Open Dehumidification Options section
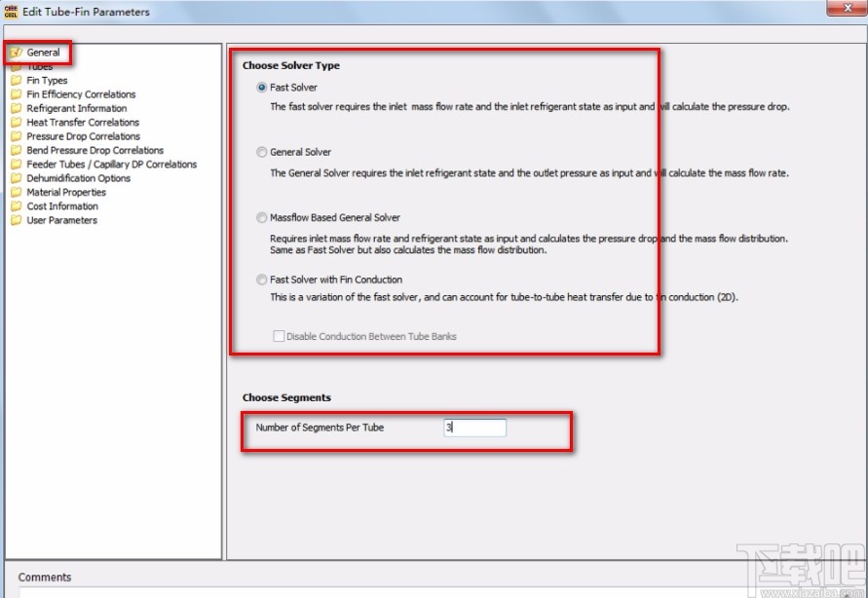This screenshot has height=598, width=868. click(x=79, y=178)
